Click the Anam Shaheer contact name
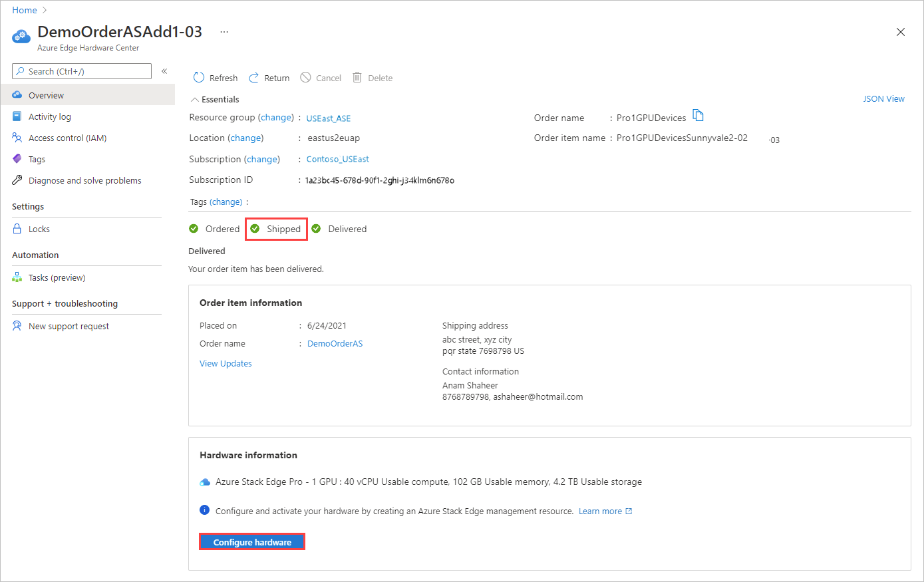This screenshot has height=582, width=924. tap(470, 385)
